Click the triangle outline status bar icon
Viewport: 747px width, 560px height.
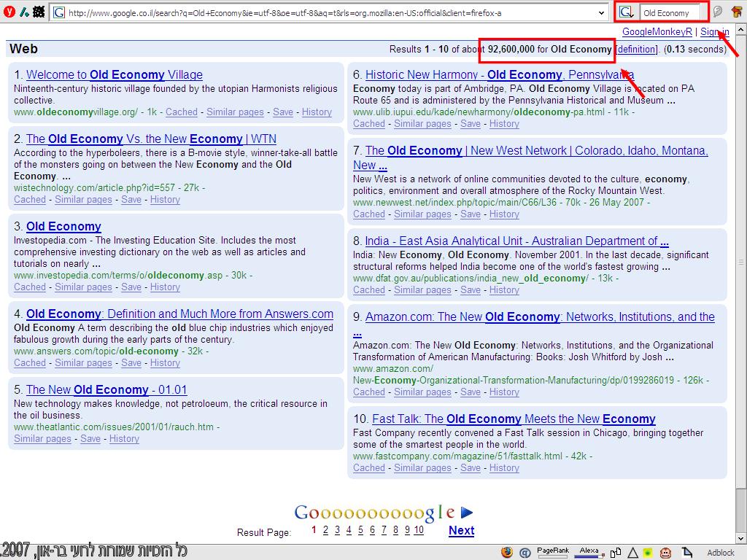pyautogui.click(x=632, y=553)
